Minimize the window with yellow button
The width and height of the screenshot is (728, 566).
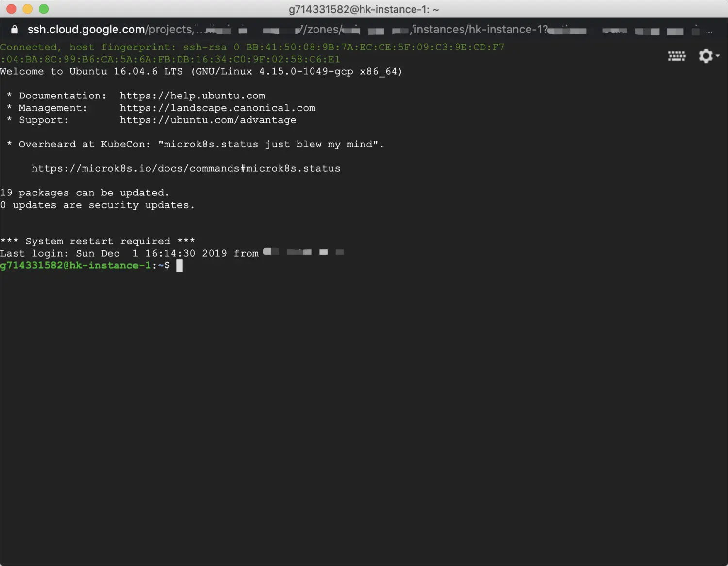click(28, 9)
